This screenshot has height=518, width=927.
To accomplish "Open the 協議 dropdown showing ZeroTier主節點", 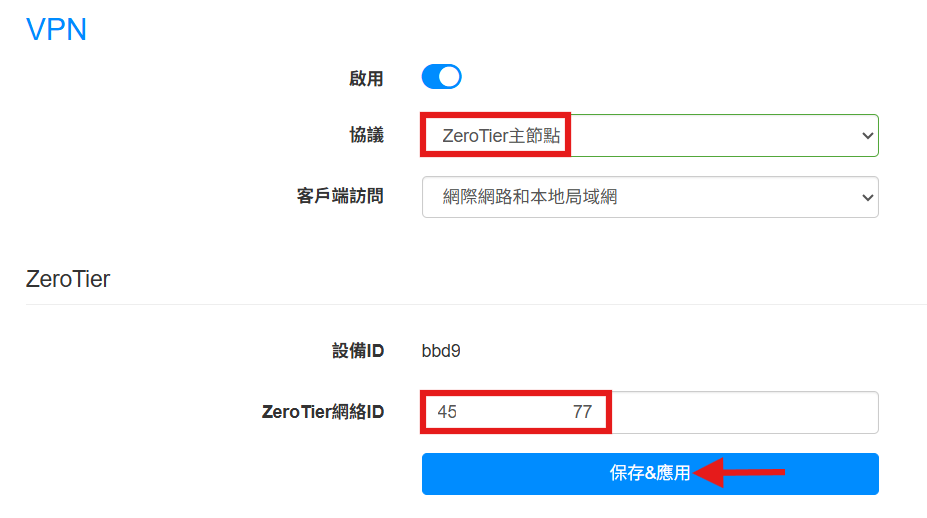I will [650, 135].
